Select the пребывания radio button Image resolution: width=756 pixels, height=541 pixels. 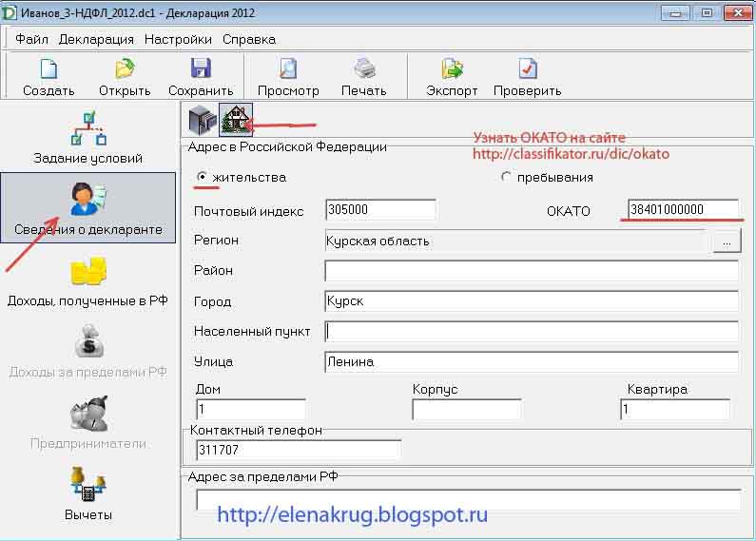click(x=506, y=177)
